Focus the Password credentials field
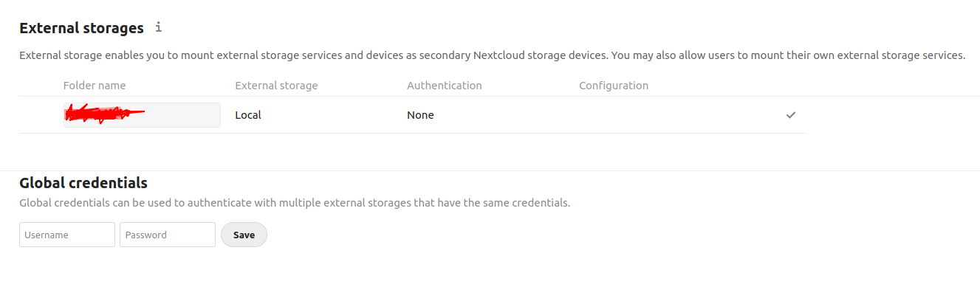 tap(168, 235)
